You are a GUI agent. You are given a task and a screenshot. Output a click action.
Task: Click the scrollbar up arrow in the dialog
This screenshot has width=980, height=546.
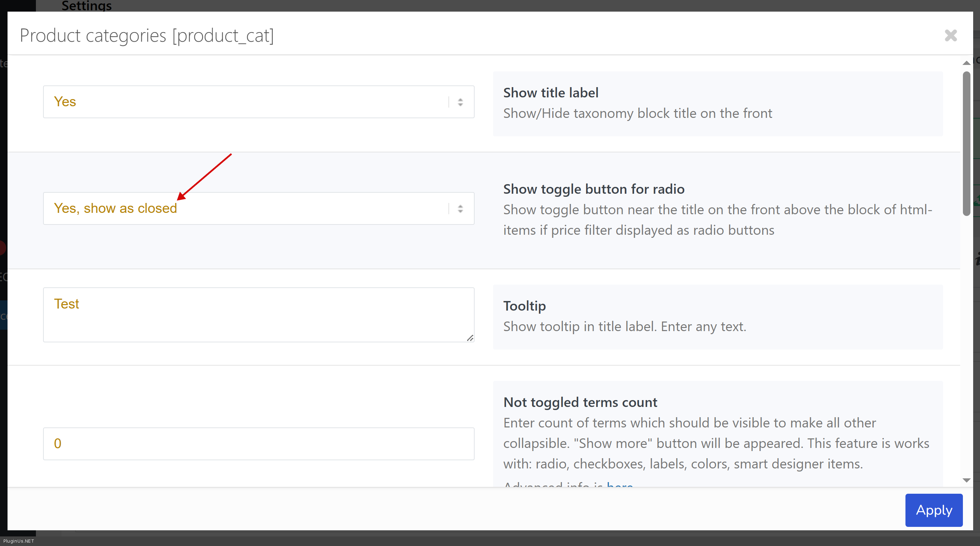966,63
